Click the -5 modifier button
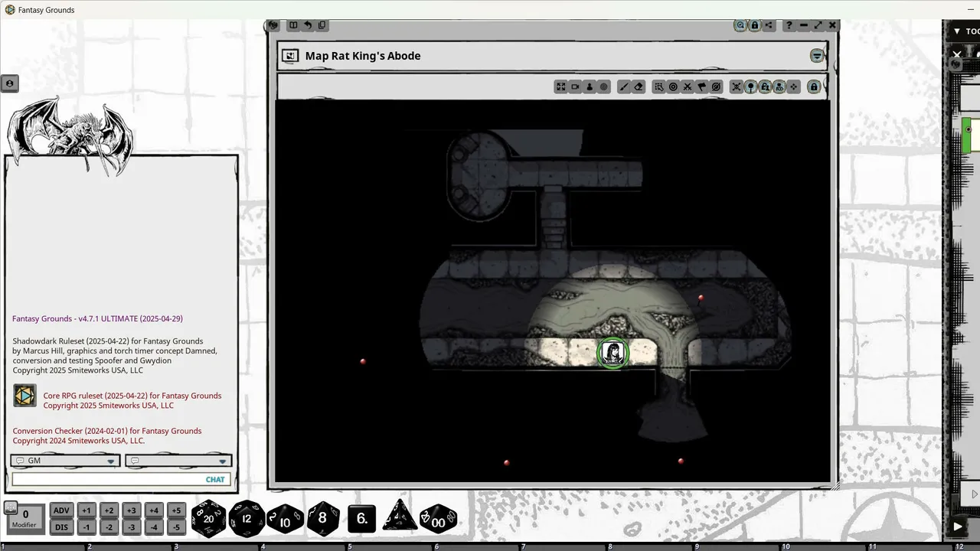980x551 pixels. [x=177, y=527]
